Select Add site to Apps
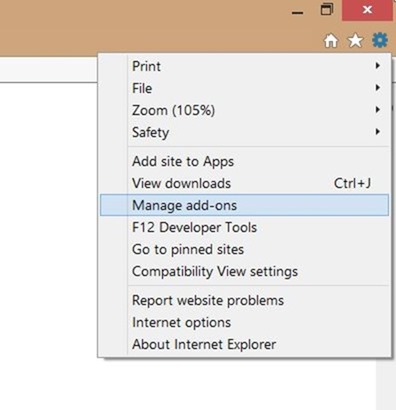Viewport: 396px width, 410px height. [x=244, y=161]
